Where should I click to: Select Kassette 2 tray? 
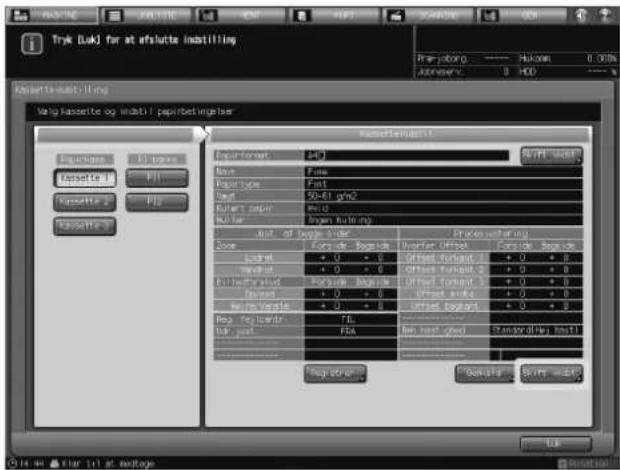pyautogui.click(x=85, y=202)
